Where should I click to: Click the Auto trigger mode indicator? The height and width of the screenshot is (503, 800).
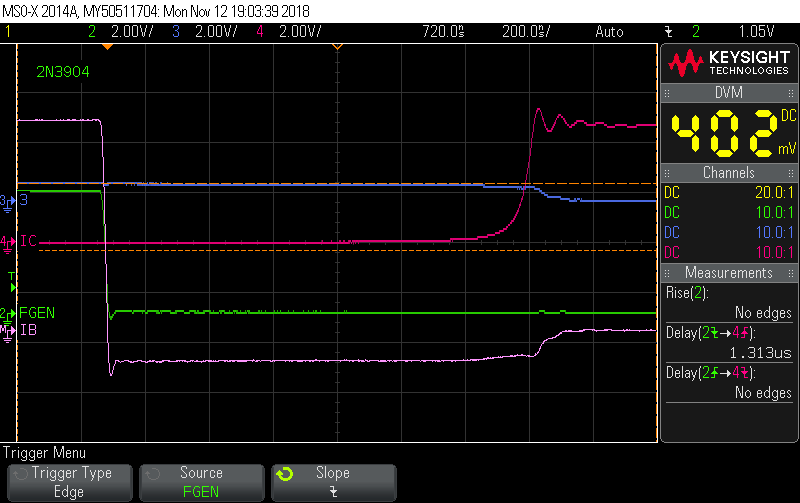click(609, 32)
